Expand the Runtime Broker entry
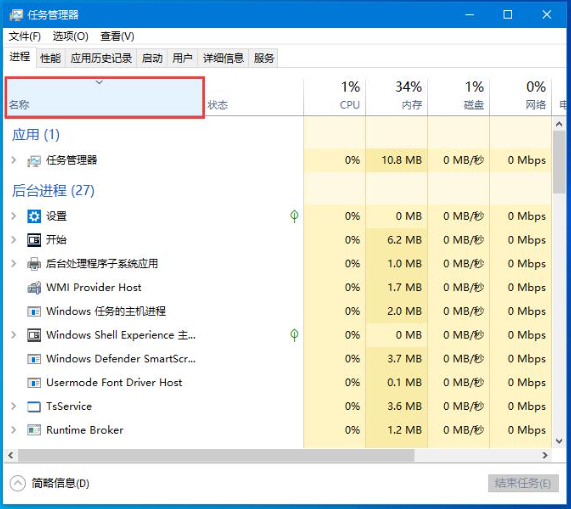This screenshot has height=509, width=571. pos(13,430)
